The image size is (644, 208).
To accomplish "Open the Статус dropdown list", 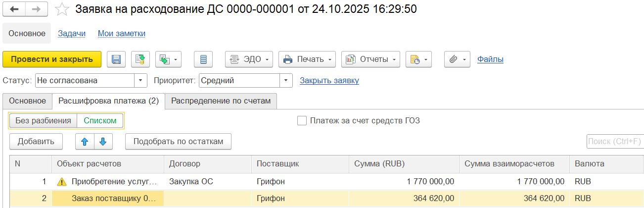I will point(141,80).
